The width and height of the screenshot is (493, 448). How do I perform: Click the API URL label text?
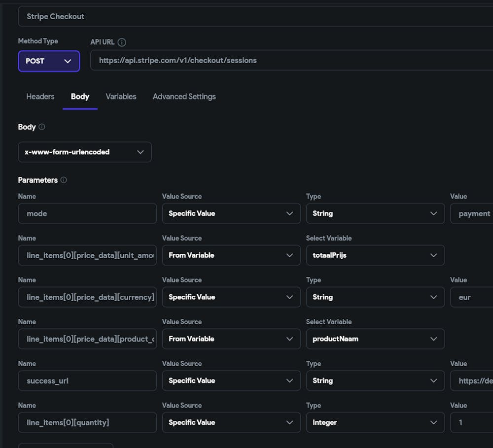(x=102, y=42)
